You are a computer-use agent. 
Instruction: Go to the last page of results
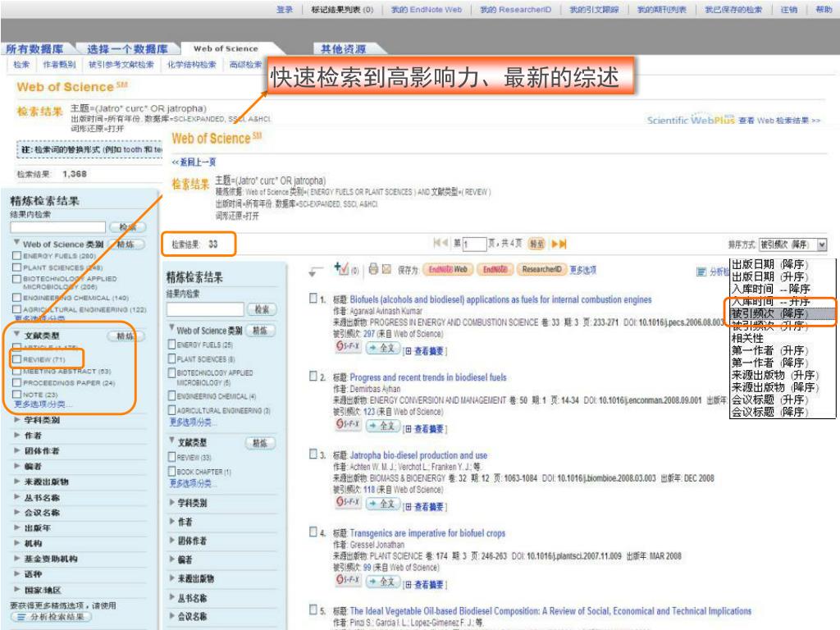[559, 244]
